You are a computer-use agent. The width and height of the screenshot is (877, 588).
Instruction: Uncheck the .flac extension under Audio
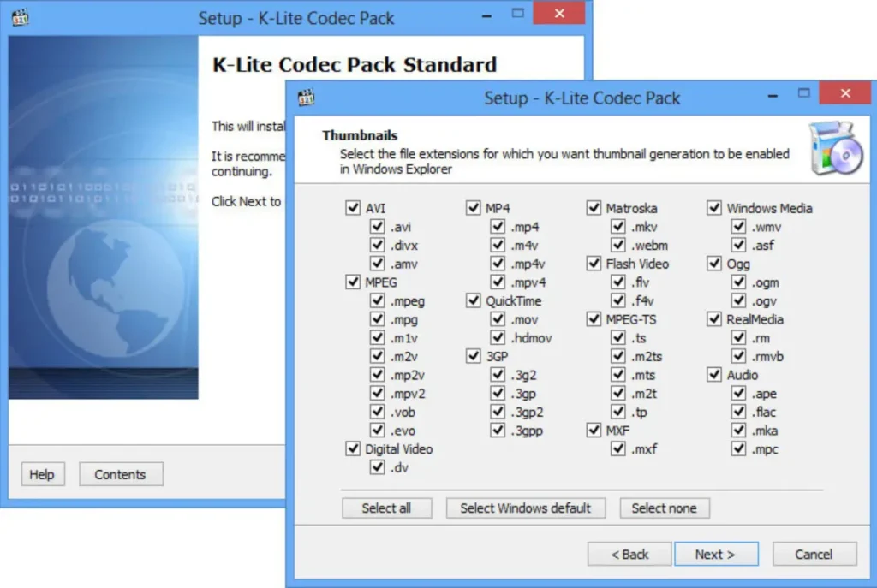(738, 412)
